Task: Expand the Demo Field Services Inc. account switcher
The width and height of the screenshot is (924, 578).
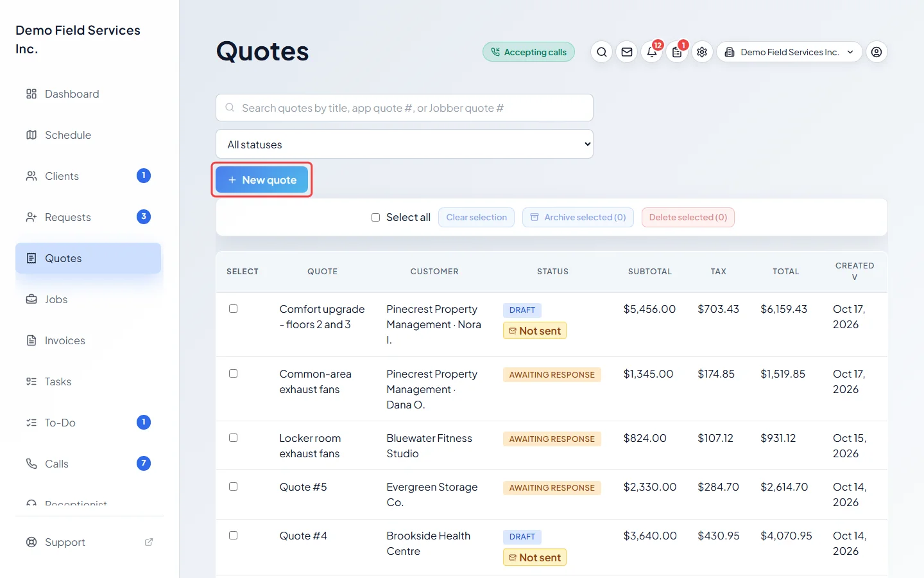Action: (789, 52)
